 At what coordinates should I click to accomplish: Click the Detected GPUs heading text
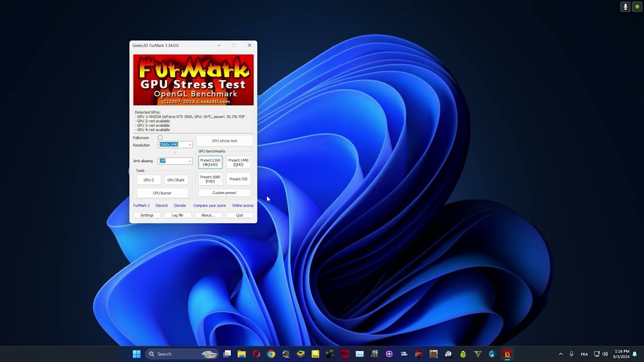point(147,113)
